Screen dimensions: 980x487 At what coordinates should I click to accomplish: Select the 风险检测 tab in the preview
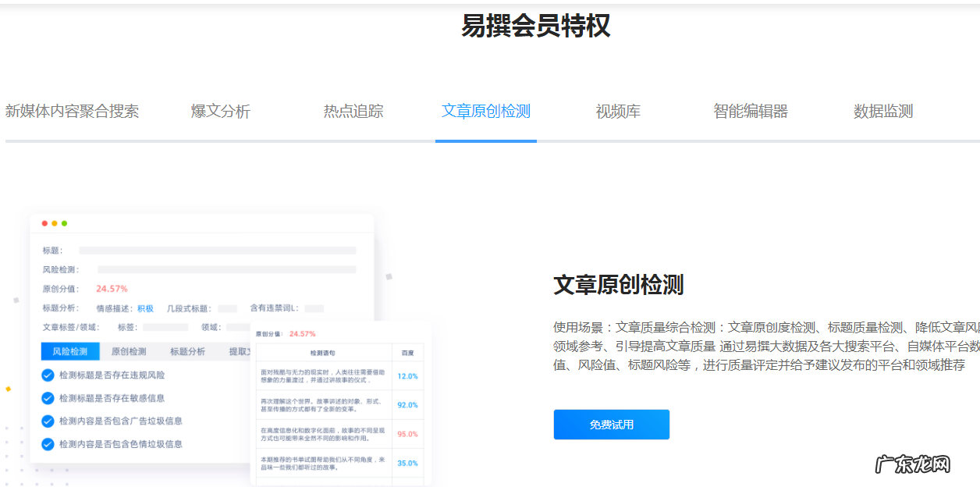pos(70,350)
